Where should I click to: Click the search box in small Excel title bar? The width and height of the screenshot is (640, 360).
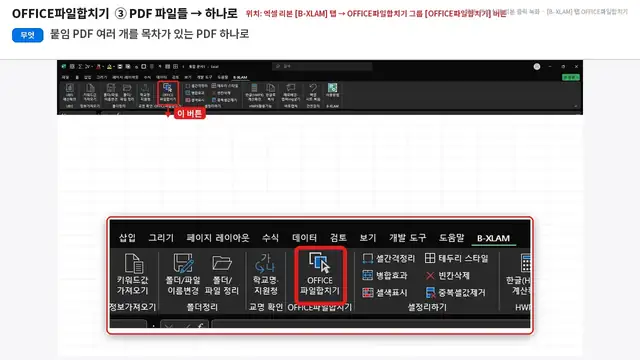coord(322,66)
